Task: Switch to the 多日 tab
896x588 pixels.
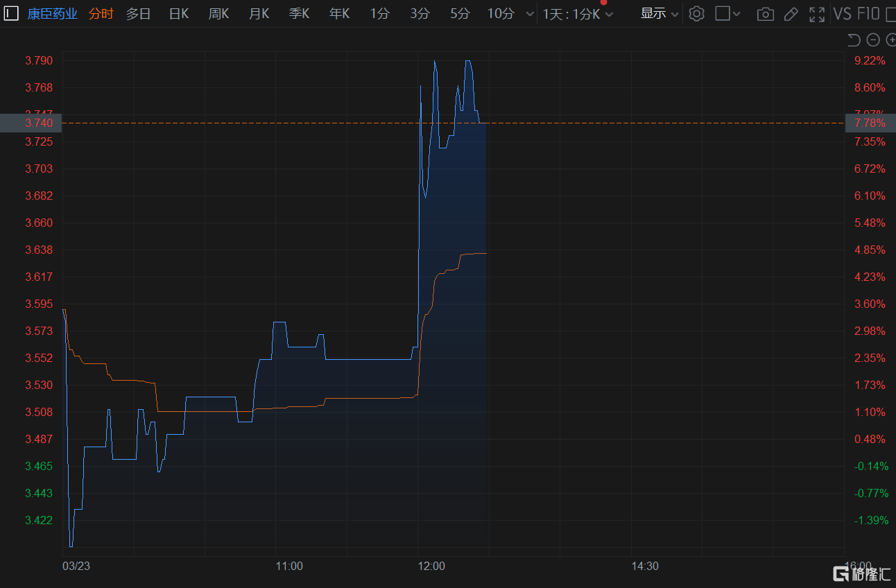Action: (x=138, y=14)
